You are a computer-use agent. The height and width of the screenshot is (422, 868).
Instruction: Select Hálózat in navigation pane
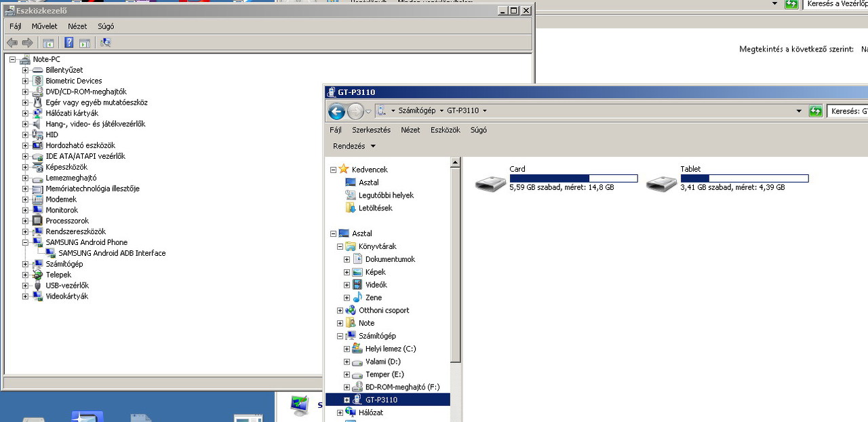point(371,413)
